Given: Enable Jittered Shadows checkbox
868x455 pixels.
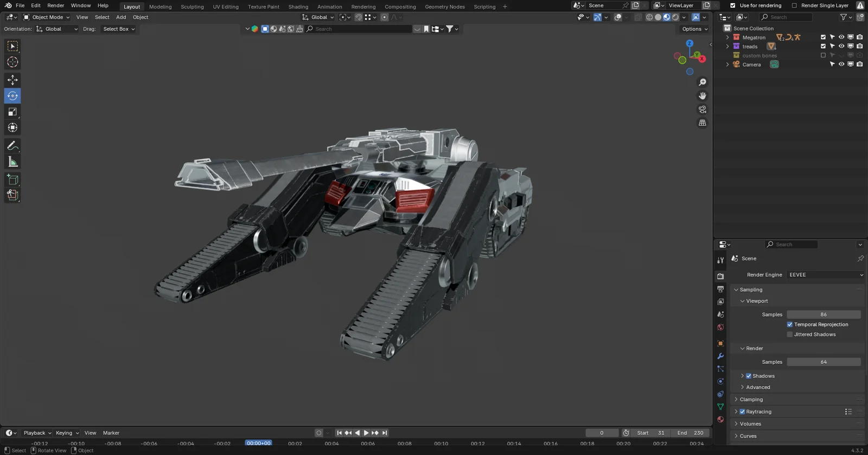Looking at the screenshot, I should [x=790, y=335].
